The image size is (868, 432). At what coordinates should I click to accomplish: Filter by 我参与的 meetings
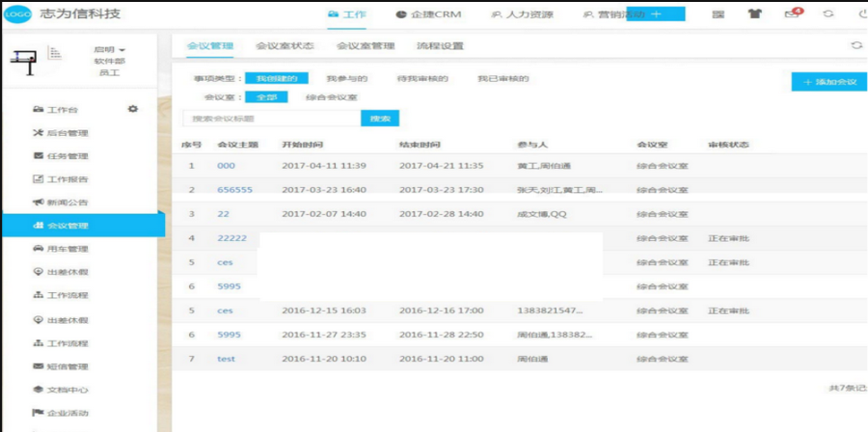click(x=346, y=78)
